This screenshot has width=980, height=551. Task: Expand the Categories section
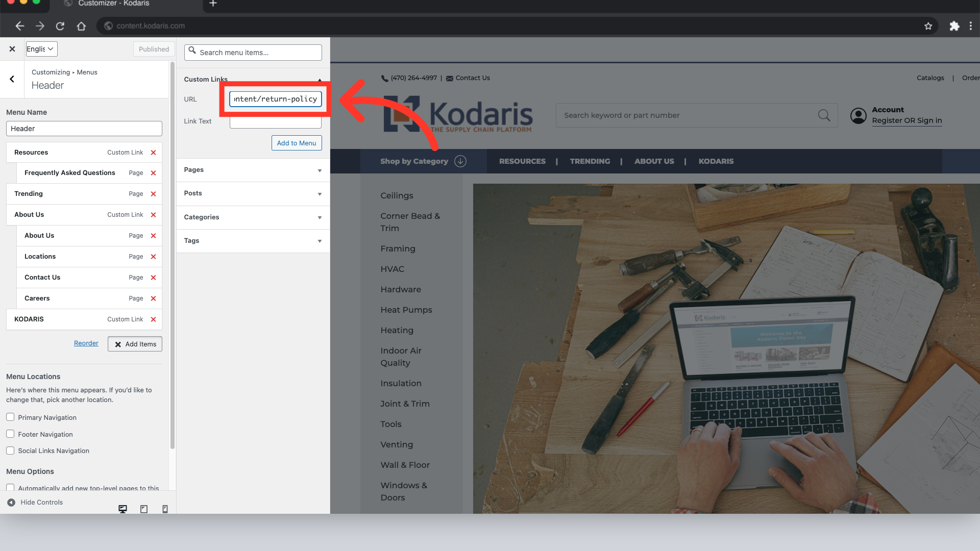[x=253, y=217]
